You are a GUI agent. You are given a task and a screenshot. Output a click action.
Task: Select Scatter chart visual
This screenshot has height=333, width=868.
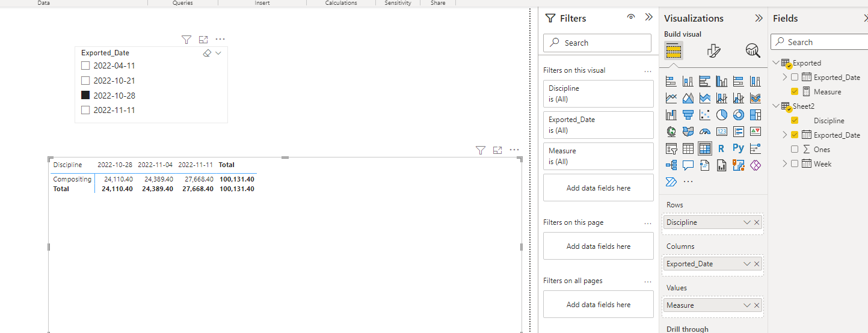(705, 115)
